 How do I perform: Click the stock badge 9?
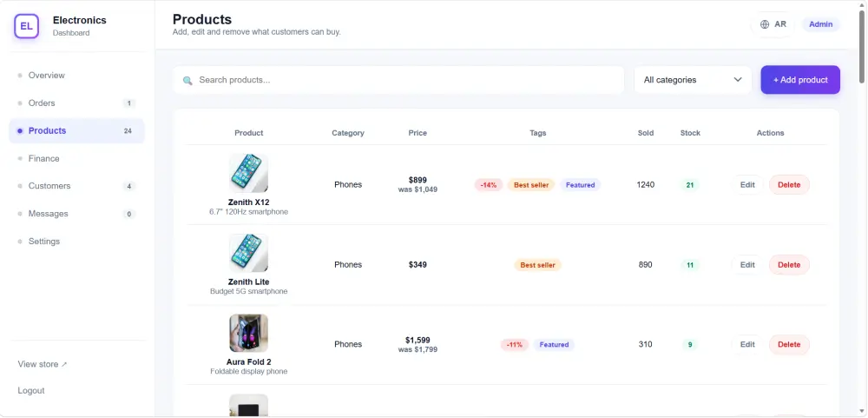click(690, 345)
